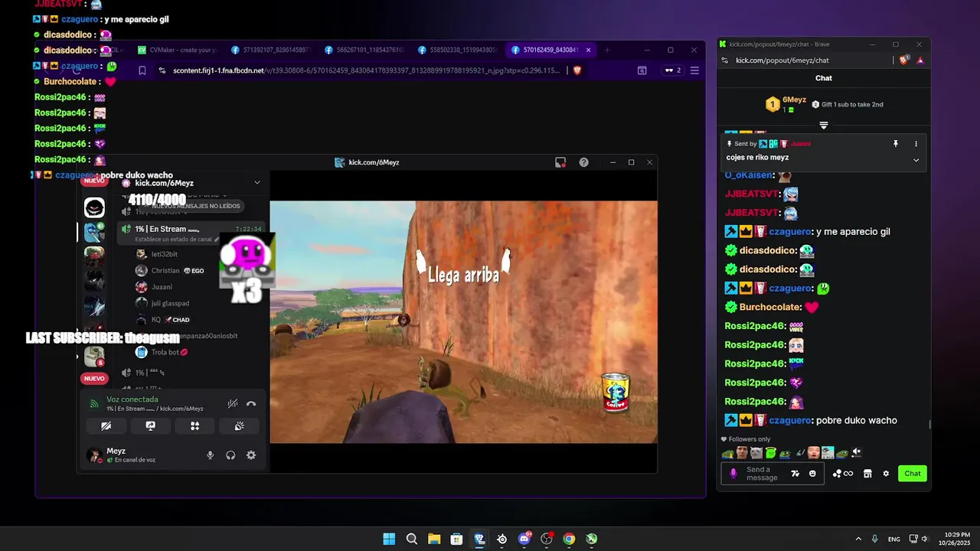
Task: Click username czaguero in 'pobre duko wacho' message
Action: 790,420
